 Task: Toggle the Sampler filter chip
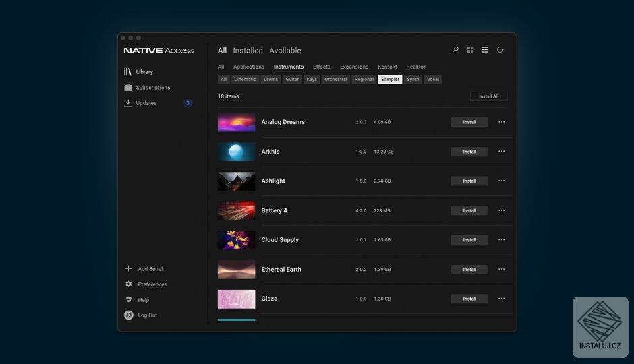[391, 79]
